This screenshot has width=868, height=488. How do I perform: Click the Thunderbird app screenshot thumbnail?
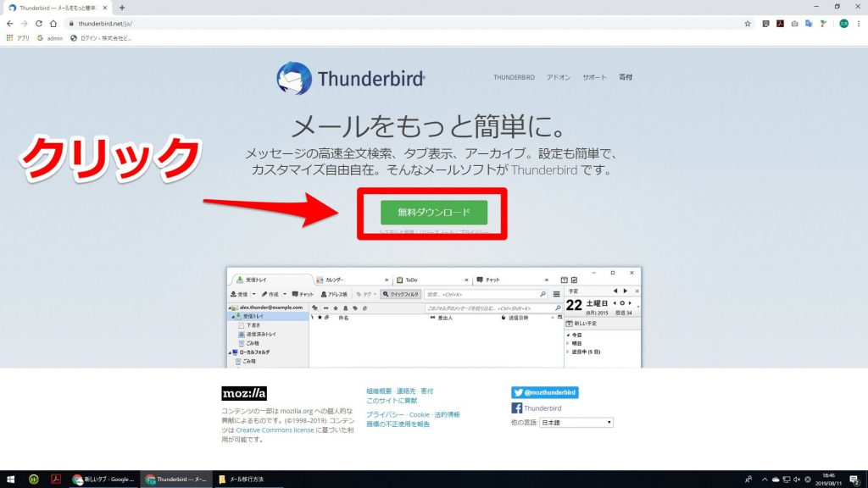(434, 318)
